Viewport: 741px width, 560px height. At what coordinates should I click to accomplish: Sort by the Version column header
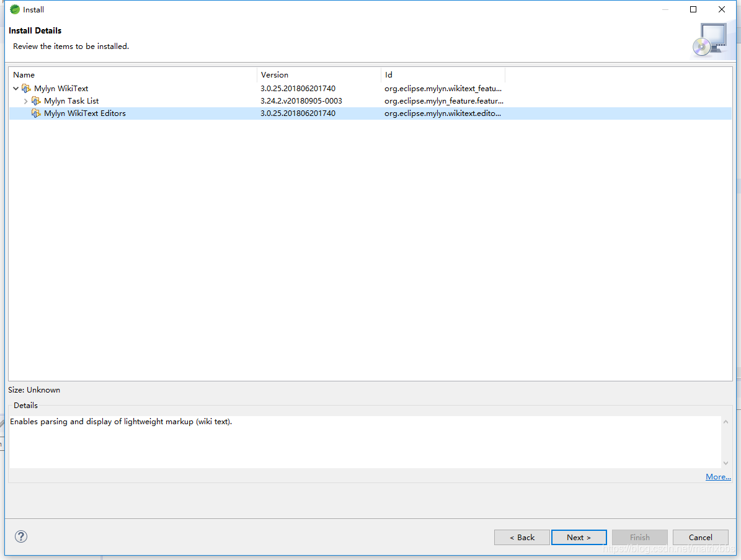coord(319,74)
